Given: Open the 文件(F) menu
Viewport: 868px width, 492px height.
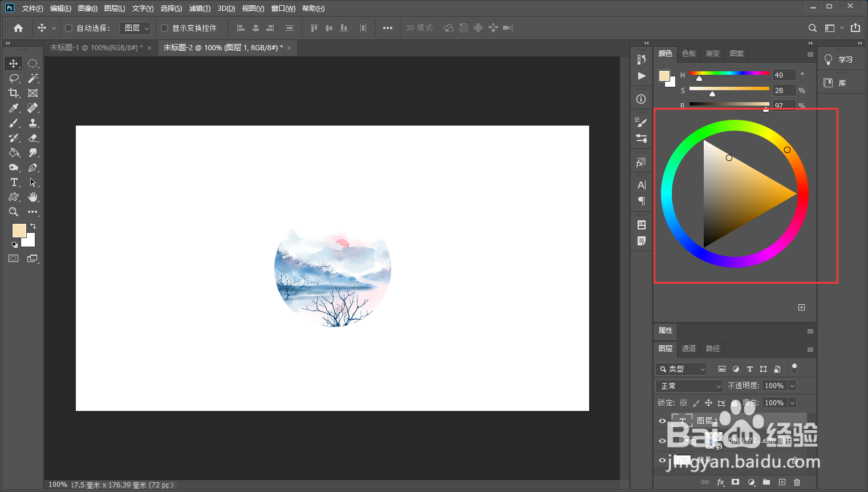Looking at the screenshot, I should click(x=33, y=9).
